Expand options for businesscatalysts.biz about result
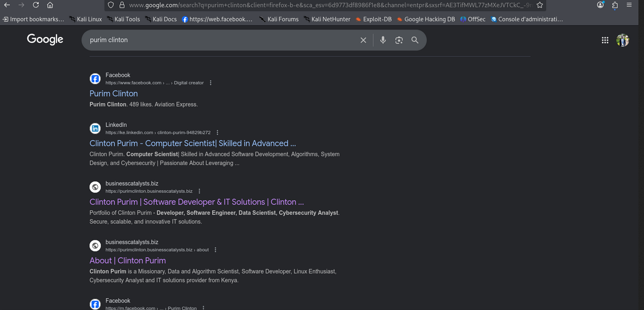This screenshot has height=310, width=644. [216, 250]
